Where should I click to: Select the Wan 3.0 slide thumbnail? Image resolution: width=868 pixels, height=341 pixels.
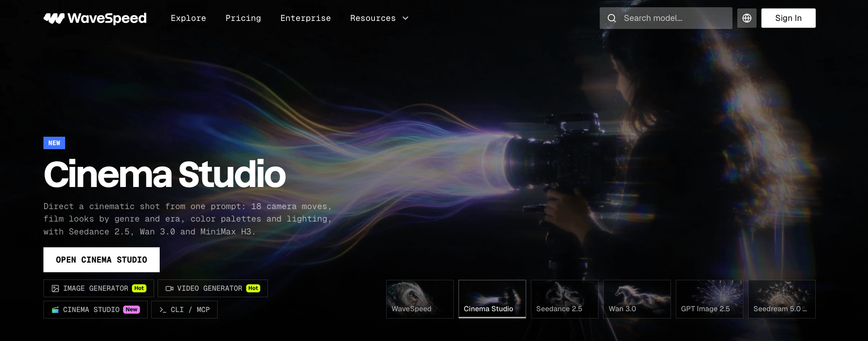click(637, 299)
